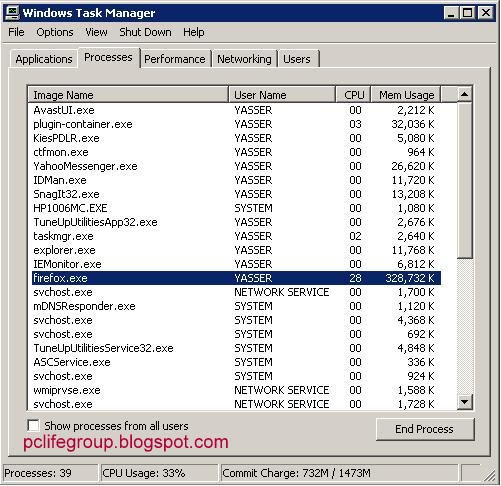Close the Task Manager window
The height and width of the screenshot is (486, 501).
pyautogui.click(x=486, y=13)
